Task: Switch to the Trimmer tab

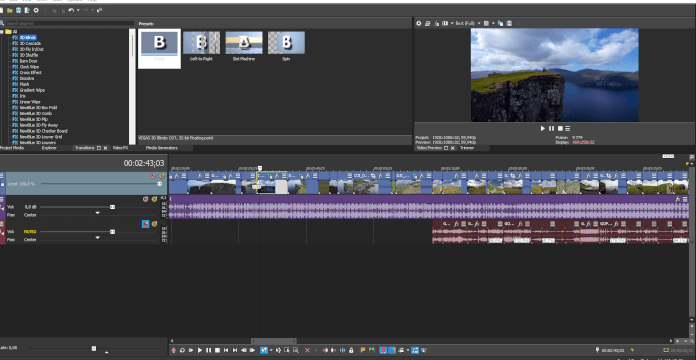Action: (467, 148)
